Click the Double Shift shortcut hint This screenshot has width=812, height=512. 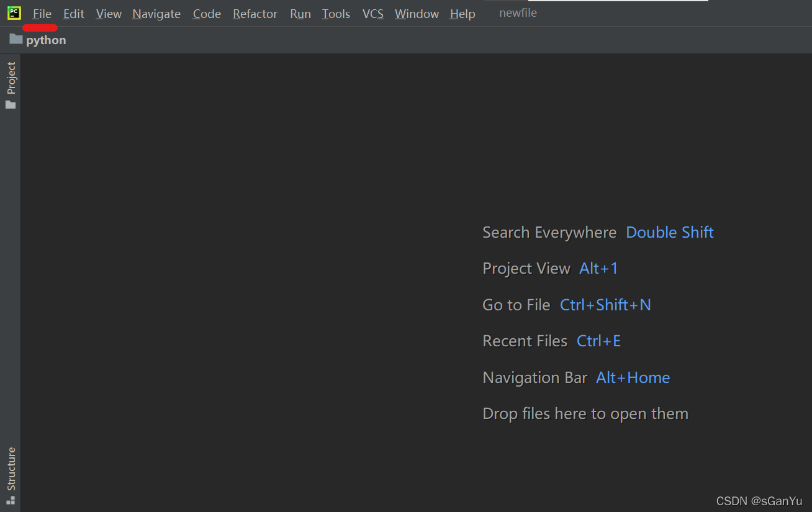pyautogui.click(x=670, y=232)
